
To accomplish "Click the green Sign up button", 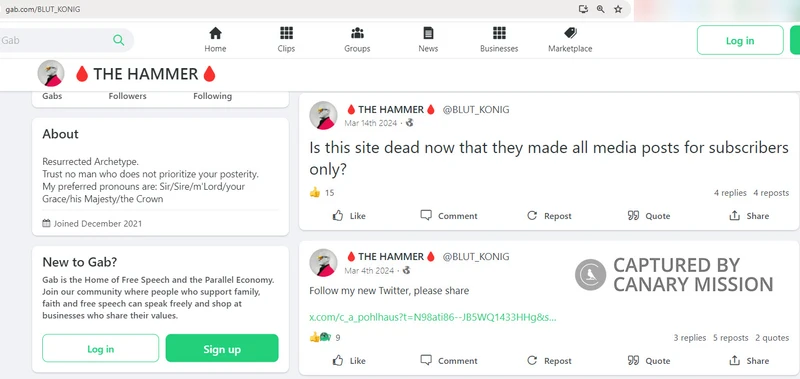I will pos(222,348).
